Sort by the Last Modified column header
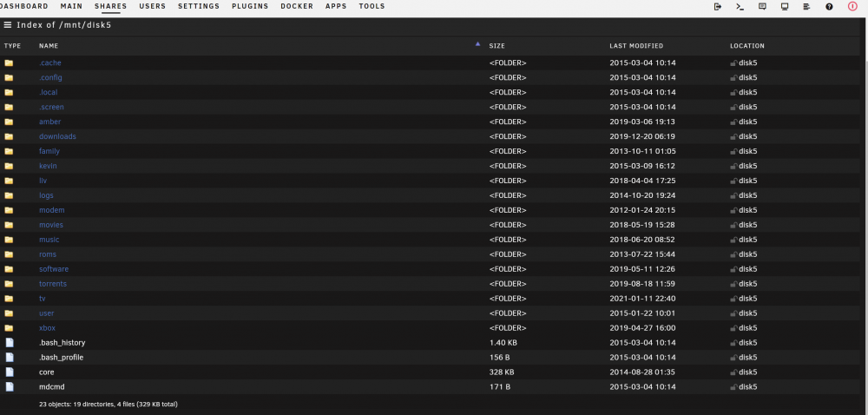The image size is (868, 415). click(x=636, y=46)
